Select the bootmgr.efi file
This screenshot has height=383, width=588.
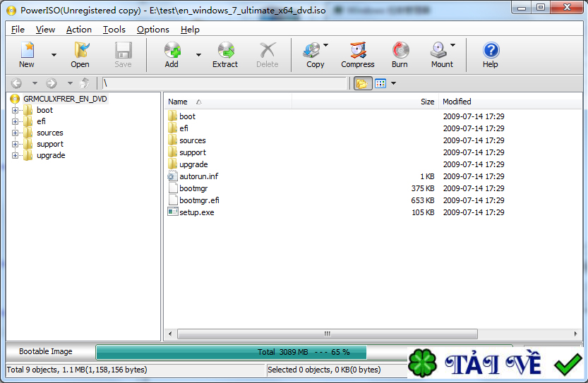click(x=199, y=200)
